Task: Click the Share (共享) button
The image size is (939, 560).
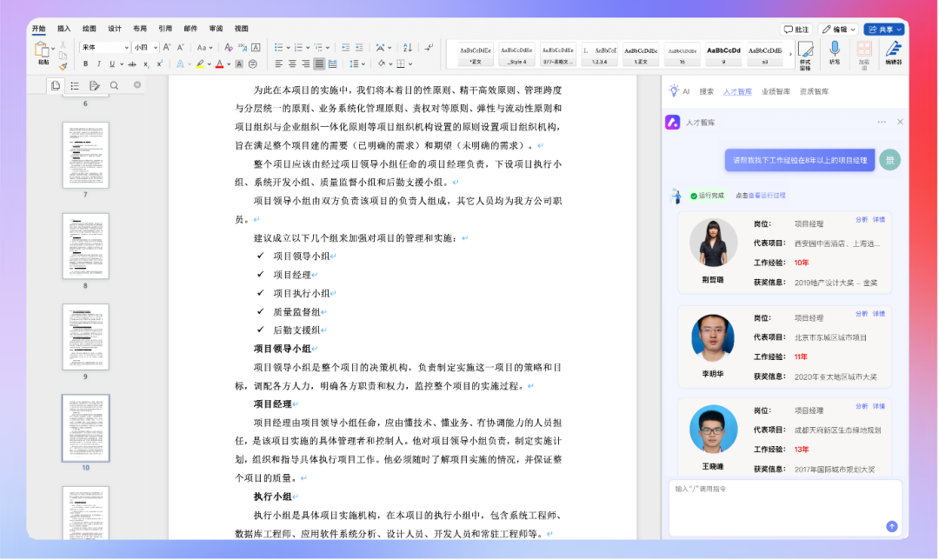Action: click(884, 30)
